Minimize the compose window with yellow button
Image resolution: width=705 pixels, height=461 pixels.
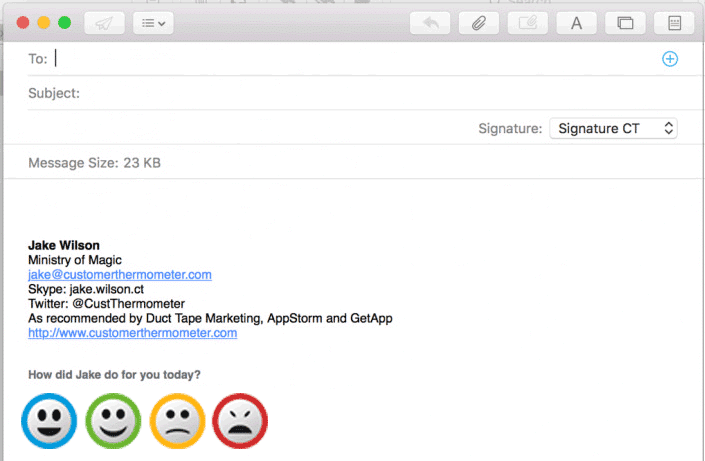[44, 22]
